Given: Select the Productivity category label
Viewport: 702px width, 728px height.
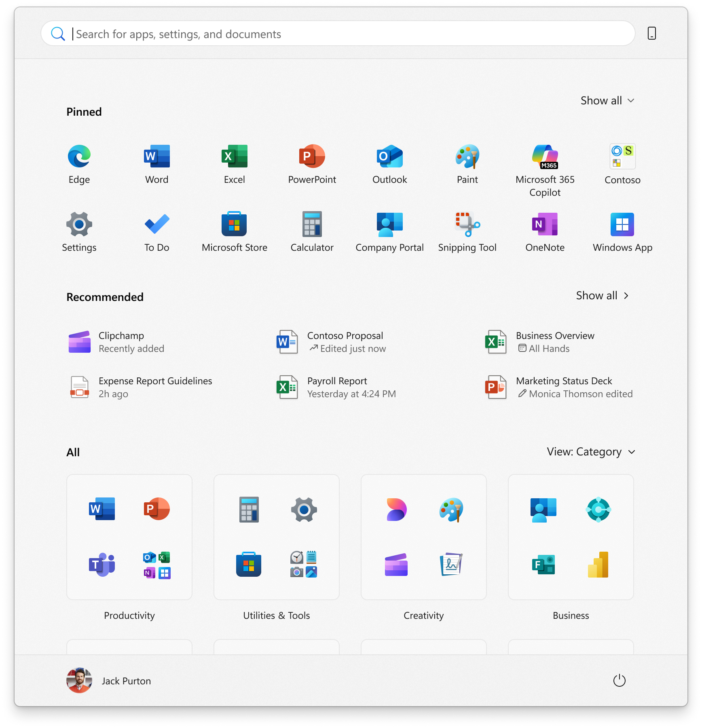Looking at the screenshot, I should pyautogui.click(x=129, y=616).
